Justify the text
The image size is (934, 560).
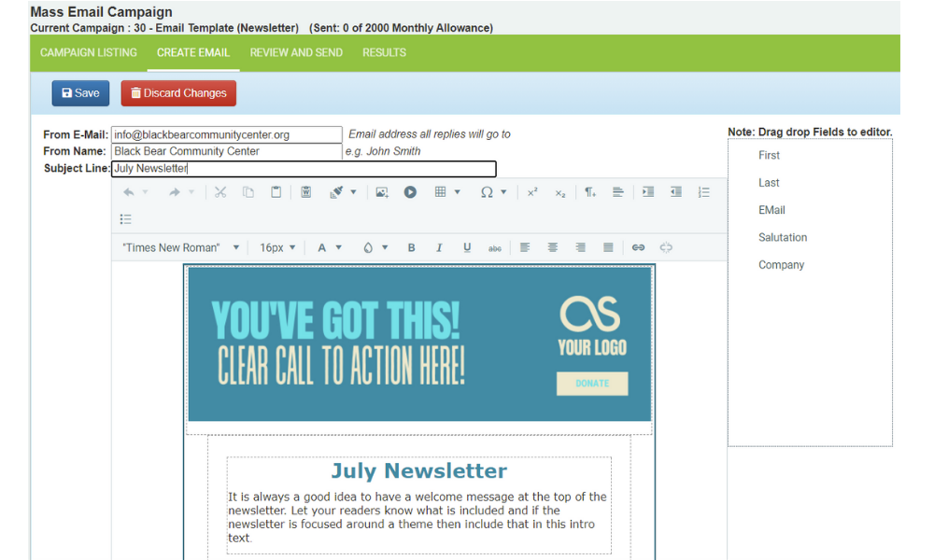[608, 247]
